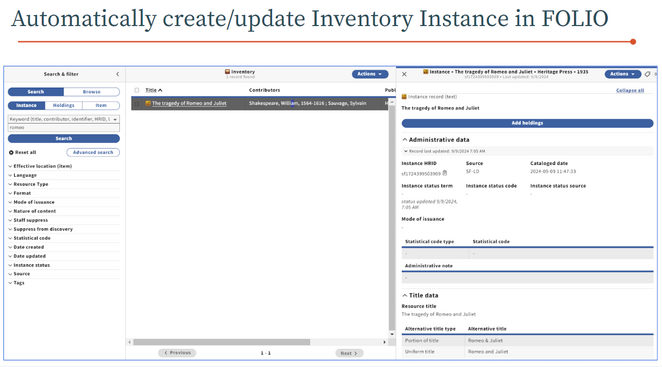
Task: Click the horizontal scrollbar under results
Action: click(222, 342)
